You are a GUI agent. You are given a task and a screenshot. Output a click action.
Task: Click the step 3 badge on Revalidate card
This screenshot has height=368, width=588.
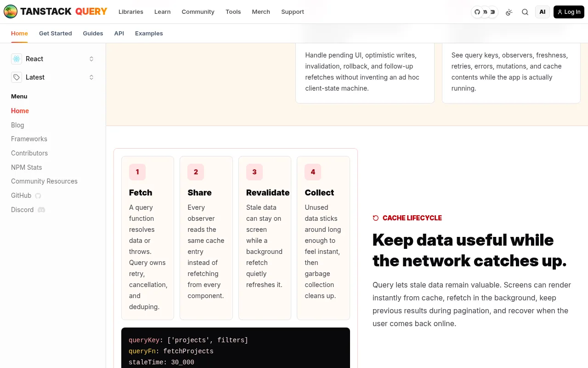click(x=254, y=172)
